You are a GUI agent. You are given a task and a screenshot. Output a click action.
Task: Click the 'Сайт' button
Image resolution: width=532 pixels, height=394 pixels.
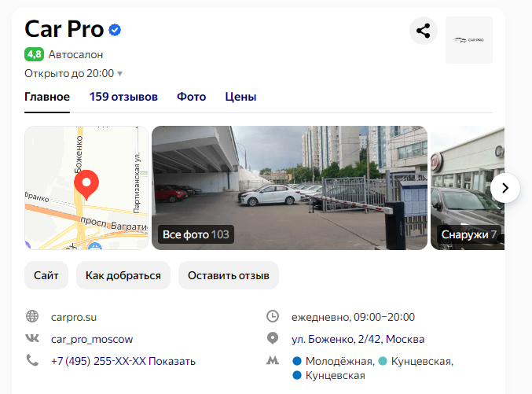coord(46,275)
